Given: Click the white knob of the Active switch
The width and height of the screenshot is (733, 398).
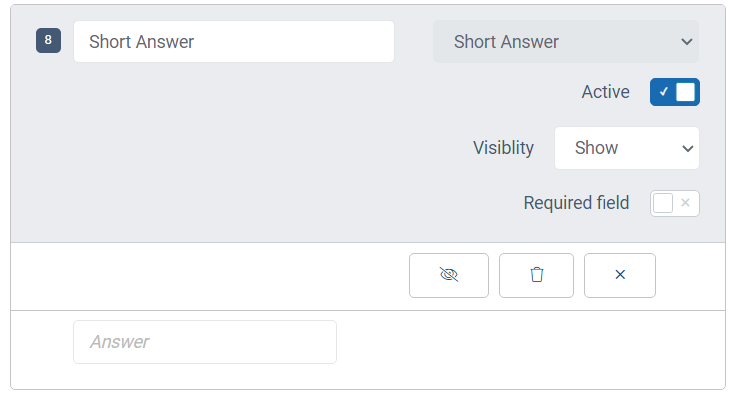Looking at the screenshot, I should click(x=685, y=92).
